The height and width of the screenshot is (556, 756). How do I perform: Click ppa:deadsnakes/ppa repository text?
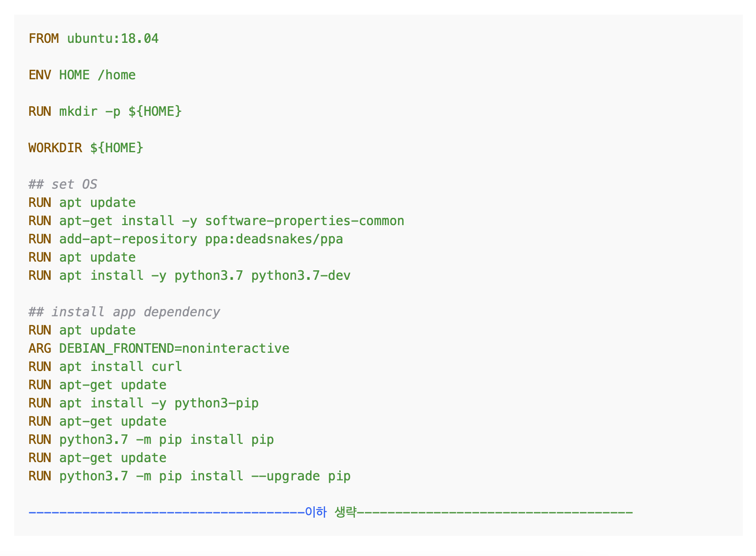(x=274, y=239)
